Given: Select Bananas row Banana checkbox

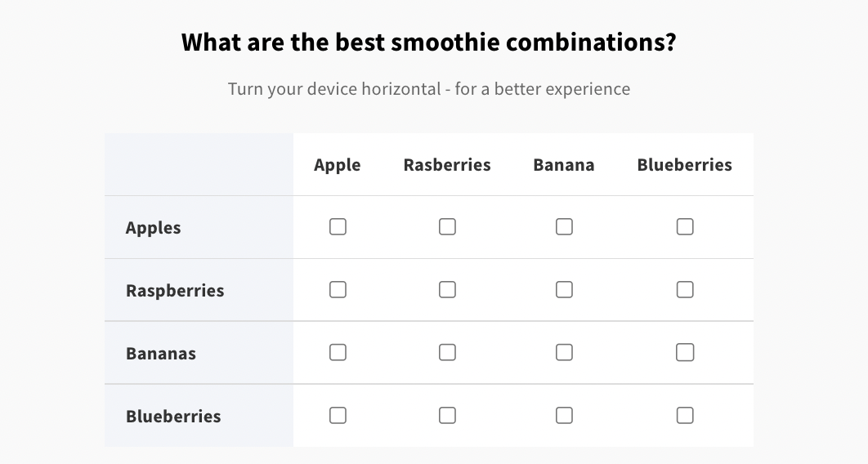Looking at the screenshot, I should coord(564,352).
